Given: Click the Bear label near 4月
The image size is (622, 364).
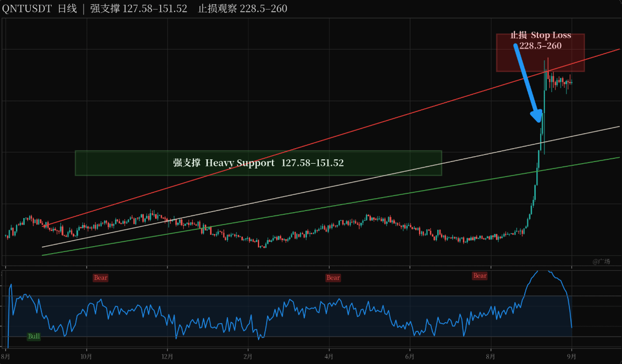Looking at the screenshot, I should 333,277.
